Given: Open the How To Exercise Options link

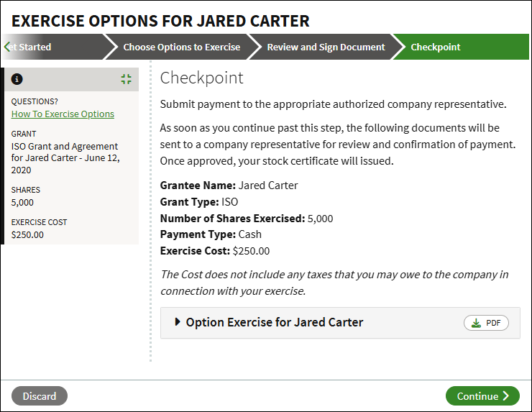Looking at the screenshot, I should coord(63,114).
